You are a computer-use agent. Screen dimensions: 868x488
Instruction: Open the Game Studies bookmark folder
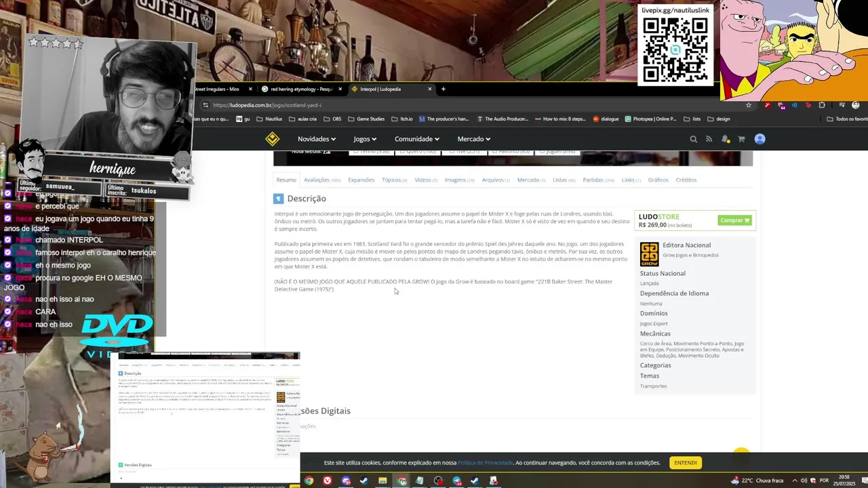(x=366, y=119)
